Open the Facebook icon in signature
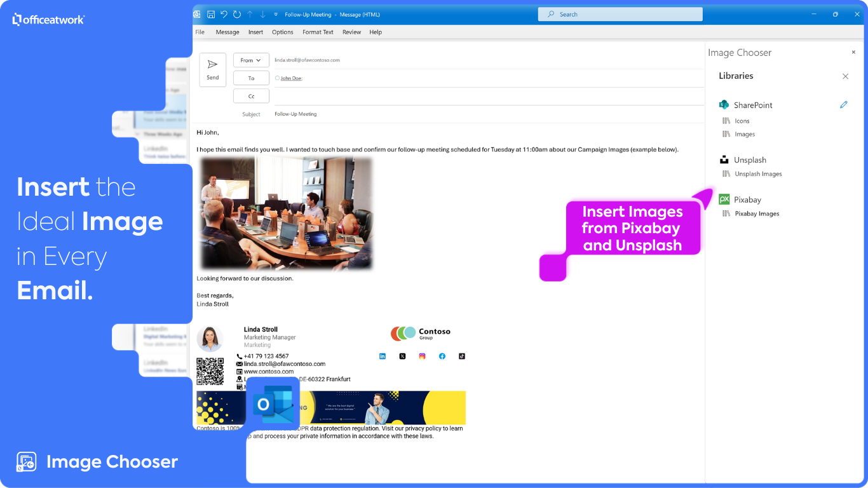The height and width of the screenshot is (488, 868). 442,356
